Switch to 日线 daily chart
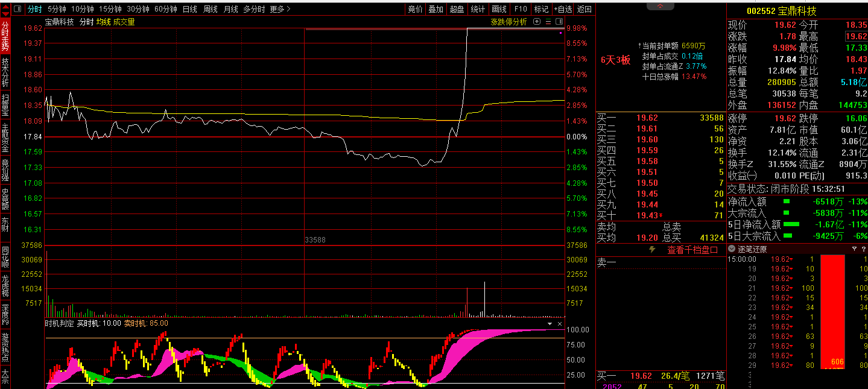 [x=189, y=9]
